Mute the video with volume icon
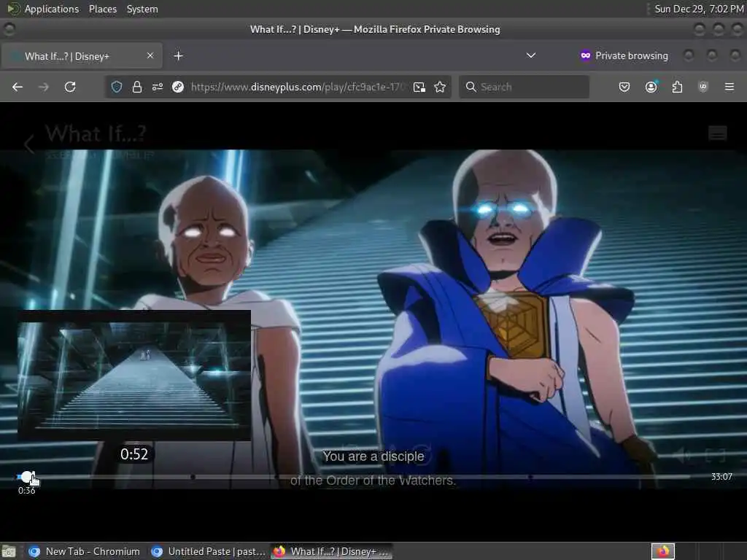 click(683, 455)
